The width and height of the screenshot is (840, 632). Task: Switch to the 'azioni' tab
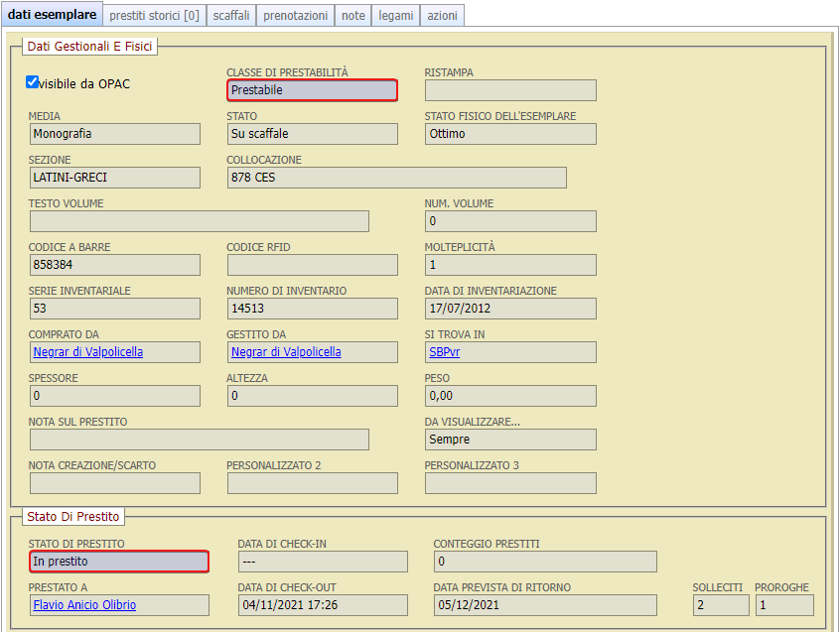point(442,16)
